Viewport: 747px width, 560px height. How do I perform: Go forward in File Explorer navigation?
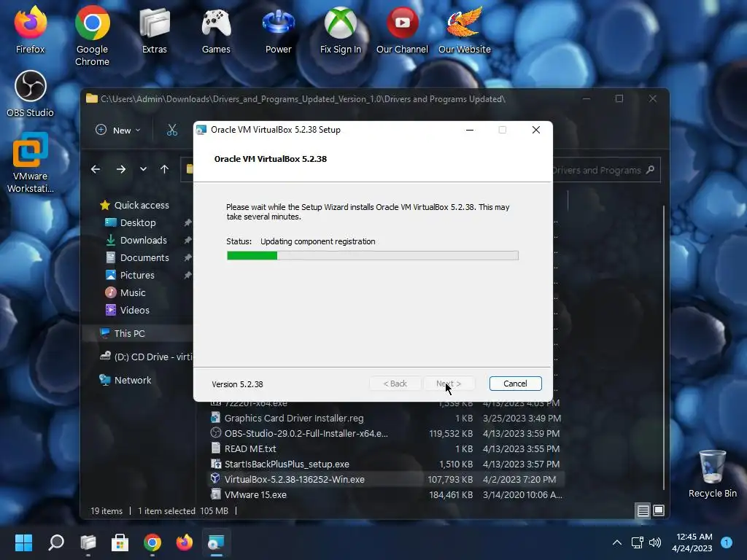pos(121,169)
